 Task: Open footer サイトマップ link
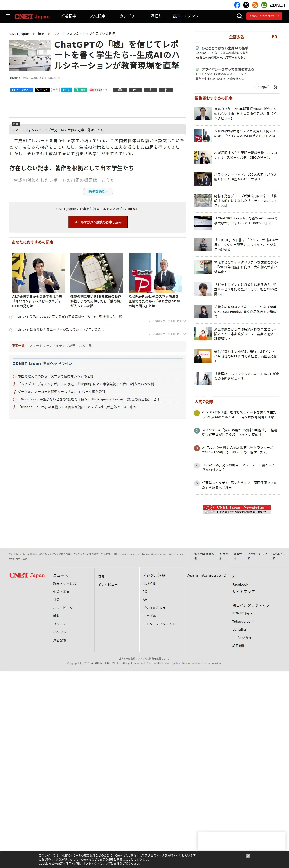click(243, 591)
